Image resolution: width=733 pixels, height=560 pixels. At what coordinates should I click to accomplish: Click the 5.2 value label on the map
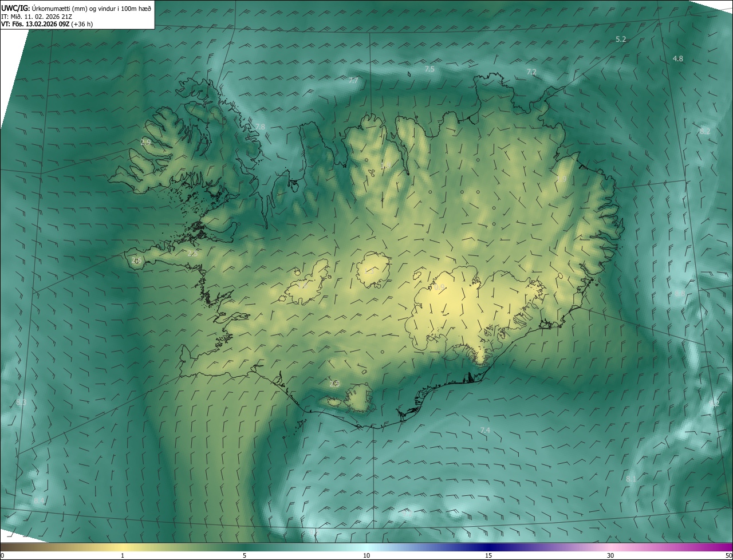pyautogui.click(x=621, y=39)
